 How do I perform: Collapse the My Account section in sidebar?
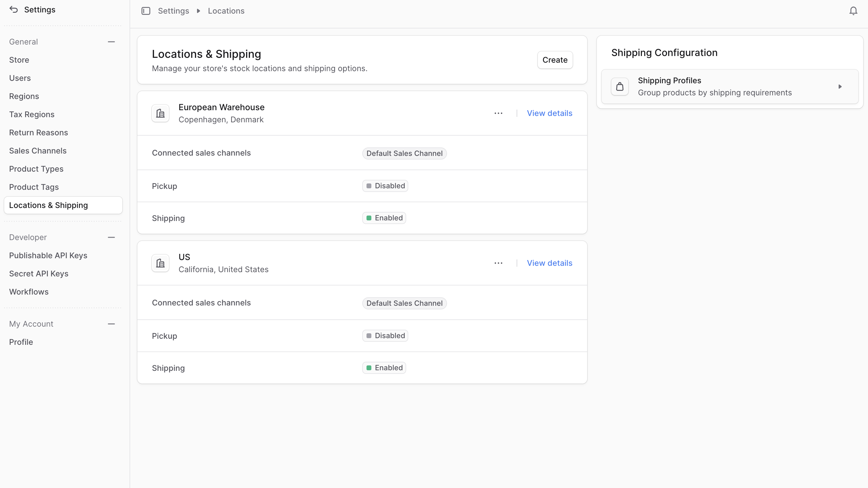pos(111,324)
